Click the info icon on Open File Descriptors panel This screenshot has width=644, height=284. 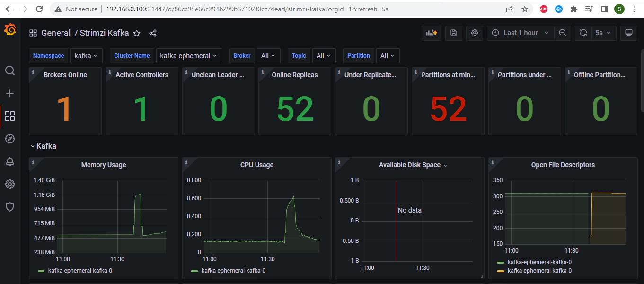click(x=492, y=161)
